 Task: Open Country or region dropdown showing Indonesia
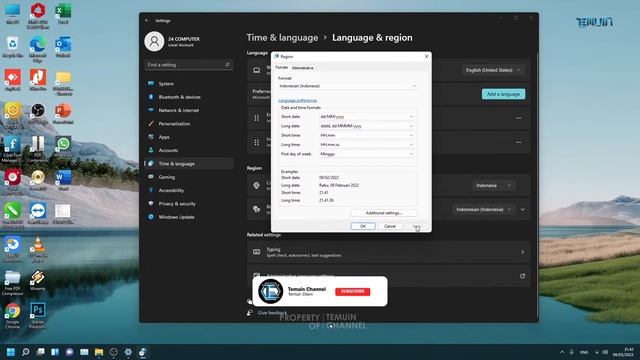493,186
